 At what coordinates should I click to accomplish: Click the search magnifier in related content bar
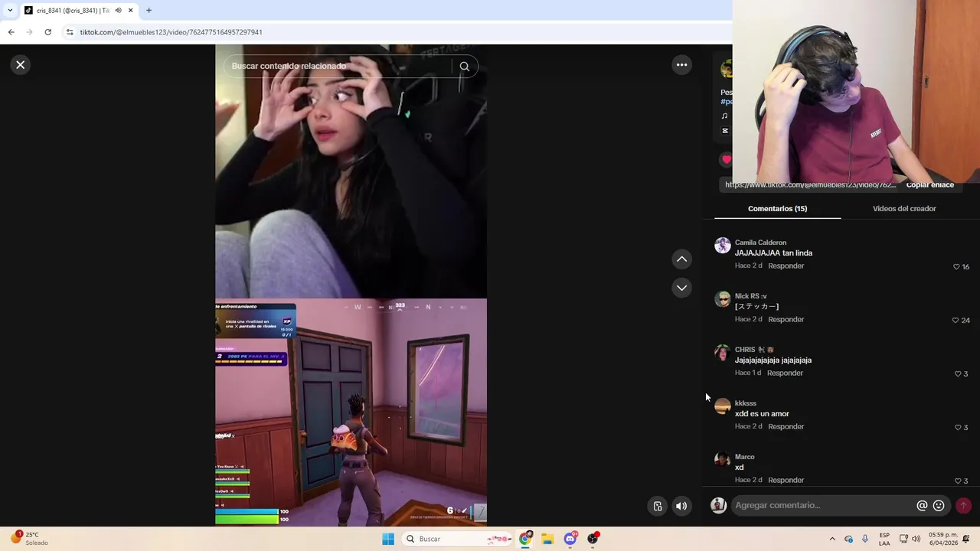(464, 67)
